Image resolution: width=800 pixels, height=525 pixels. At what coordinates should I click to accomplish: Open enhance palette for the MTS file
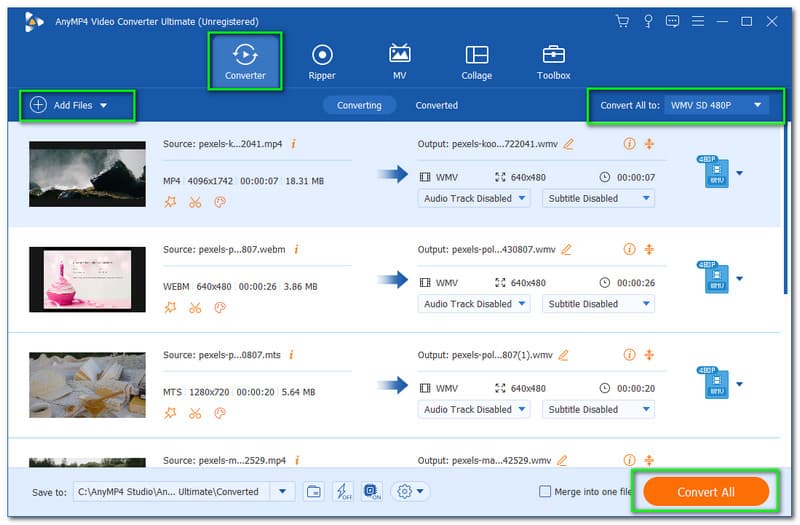pos(220,413)
